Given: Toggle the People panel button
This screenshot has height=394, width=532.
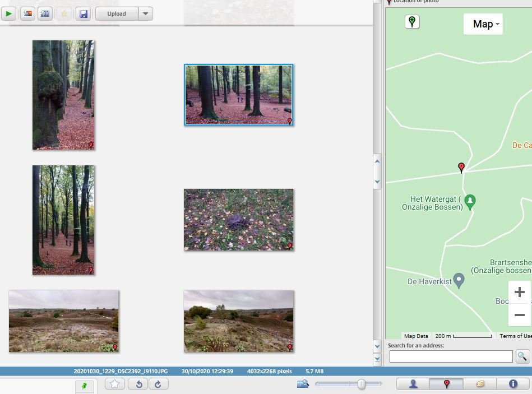Looking at the screenshot, I should [x=413, y=384].
